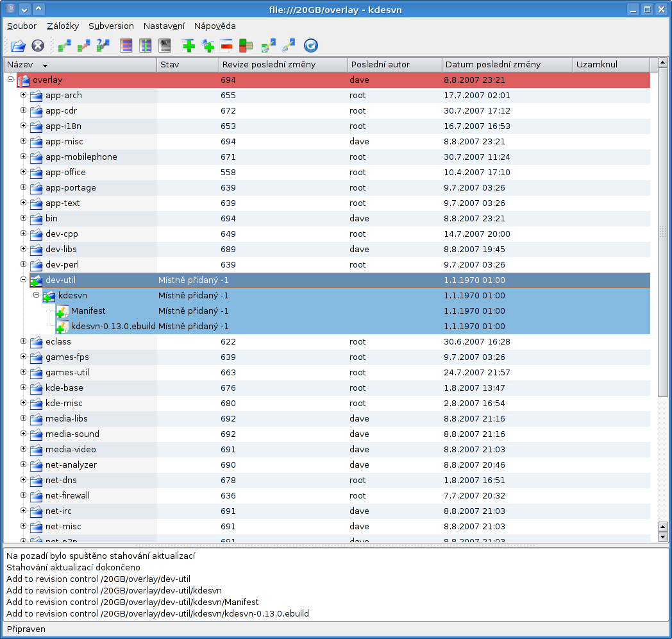The image size is (672, 639).
Task: Click the Add selected files green plus icon
Action: tap(188, 46)
